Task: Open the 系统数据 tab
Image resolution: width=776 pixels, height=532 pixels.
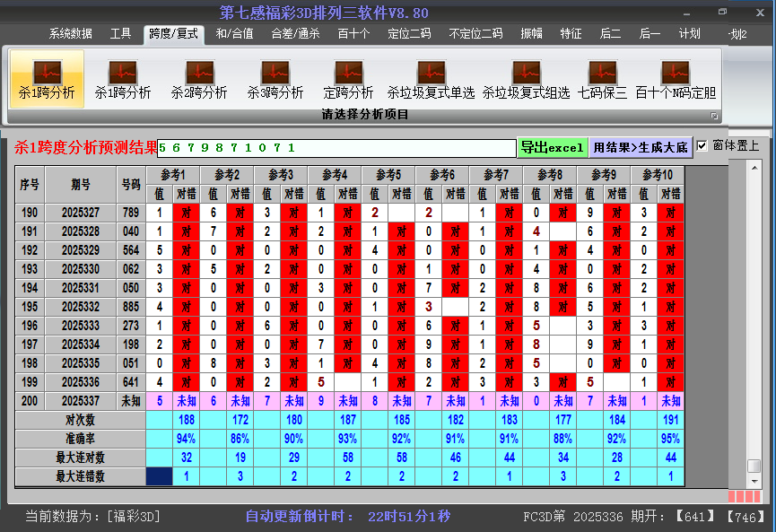Action: [70, 34]
